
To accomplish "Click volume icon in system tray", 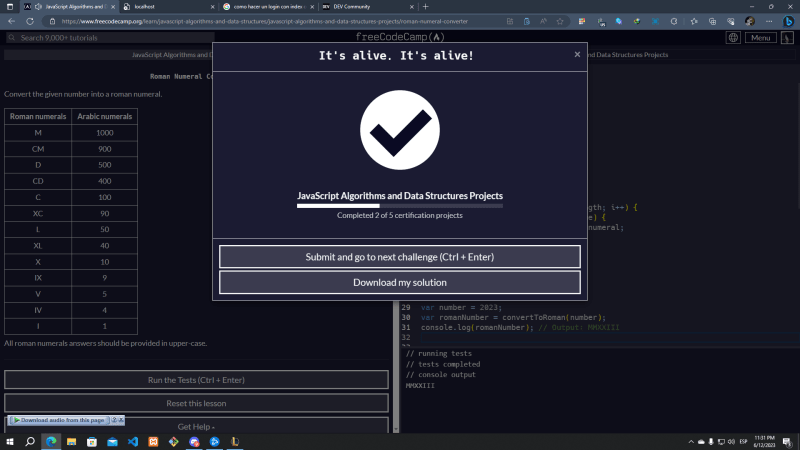I will tap(731, 442).
